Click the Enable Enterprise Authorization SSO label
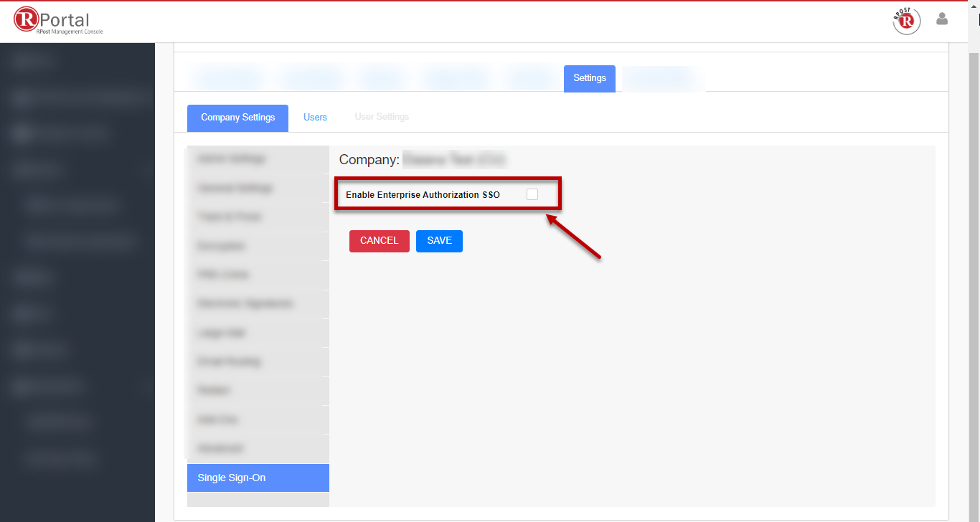This screenshot has height=522, width=980. 423,195
